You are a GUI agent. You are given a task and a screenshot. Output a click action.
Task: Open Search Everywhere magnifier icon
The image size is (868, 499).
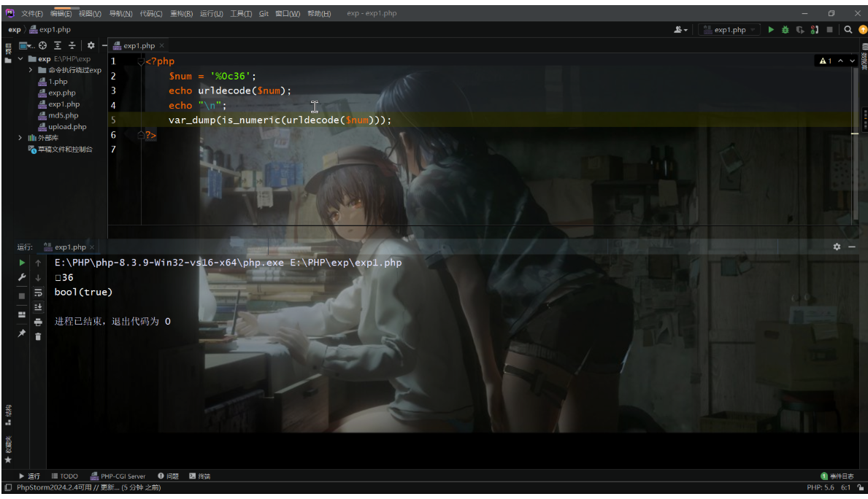848,30
